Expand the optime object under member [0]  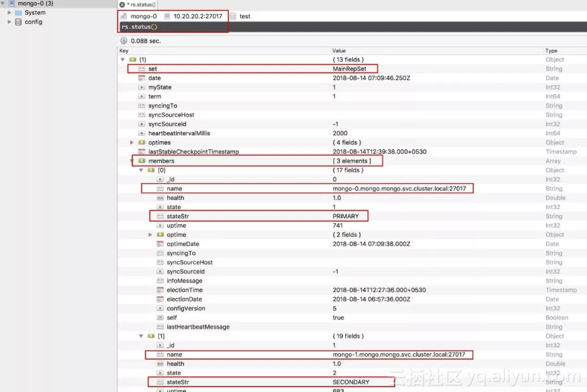point(150,234)
